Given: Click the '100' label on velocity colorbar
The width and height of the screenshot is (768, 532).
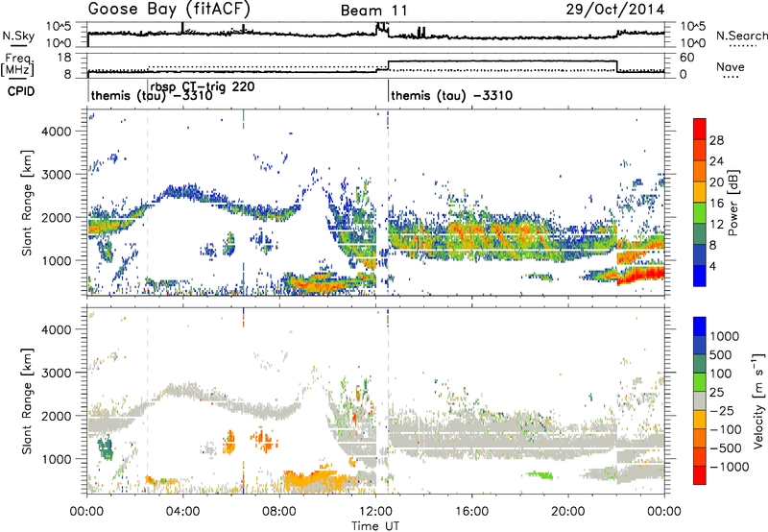Looking at the screenshot, I should [721, 374].
